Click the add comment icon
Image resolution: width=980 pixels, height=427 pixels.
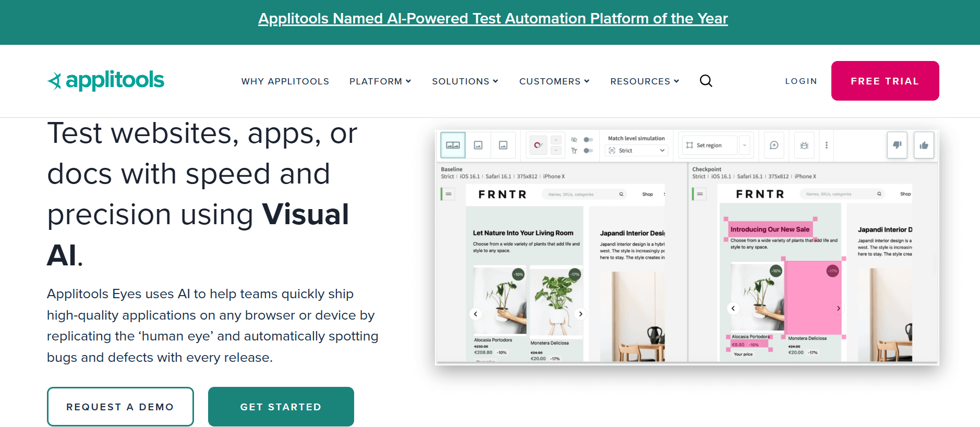click(774, 145)
